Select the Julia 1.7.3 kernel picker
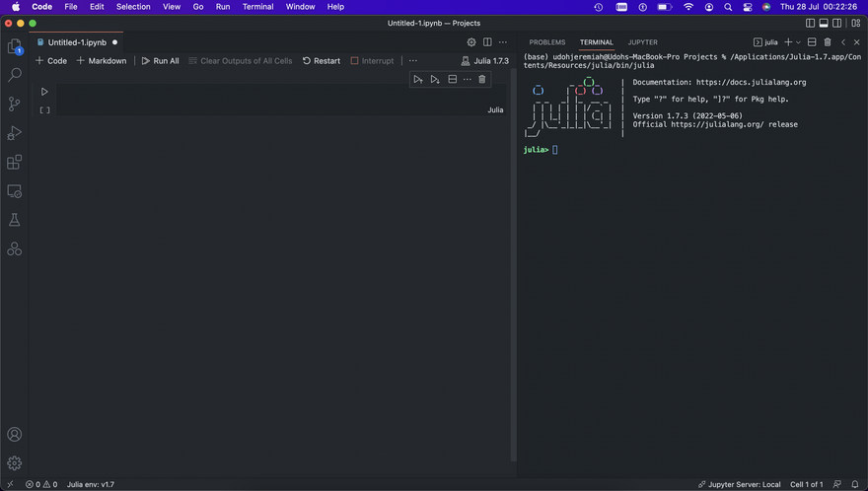 pos(485,61)
